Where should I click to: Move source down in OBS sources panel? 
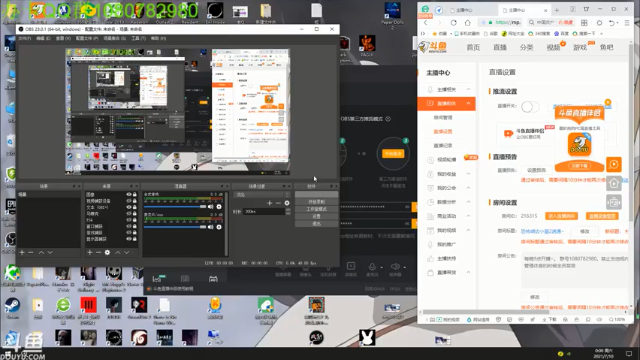(x=127, y=253)
